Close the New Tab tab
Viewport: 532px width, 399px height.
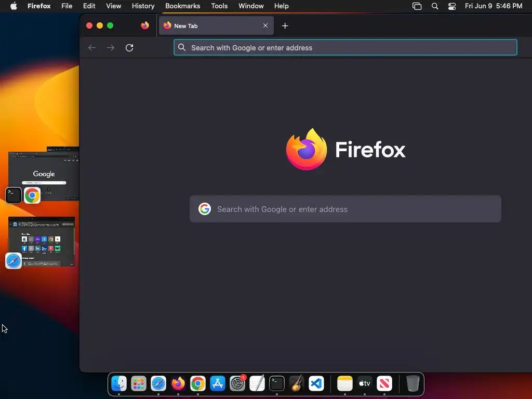click(x=265, y=25)
